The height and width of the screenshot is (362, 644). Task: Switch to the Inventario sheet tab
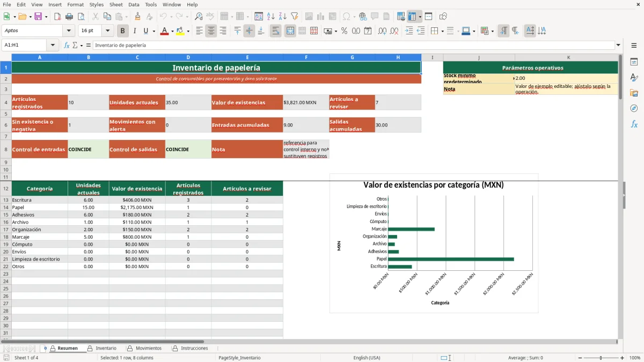106,348
